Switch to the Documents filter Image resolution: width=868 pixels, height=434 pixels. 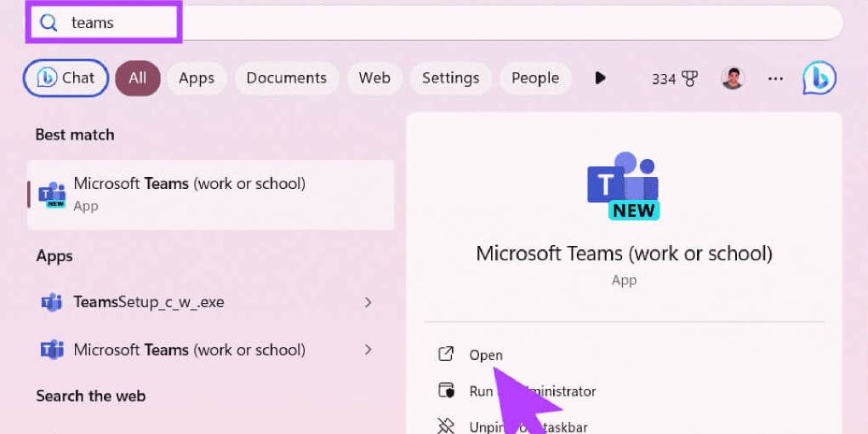(286, 78)
